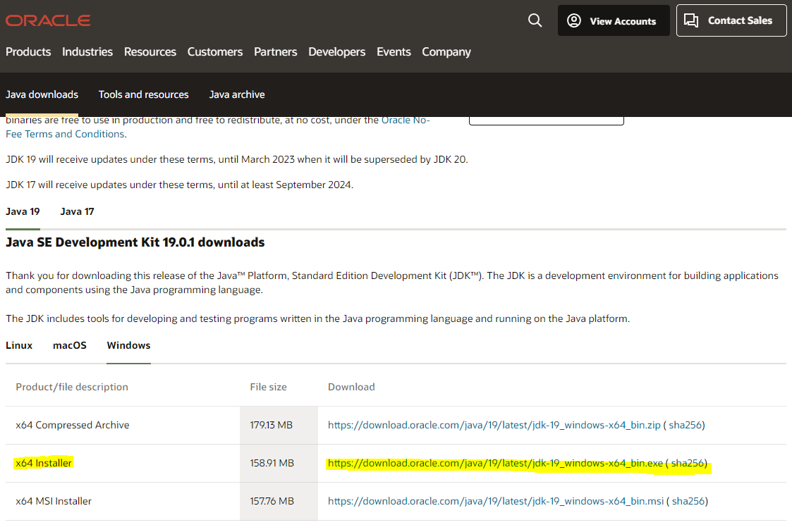
Task: Click the Oracle logo
Action: click(47, 20)
